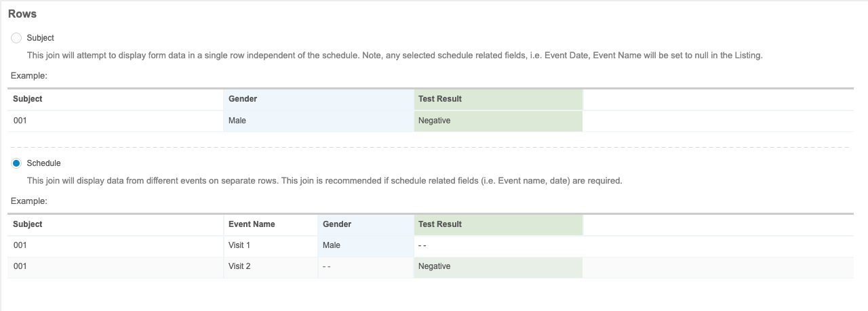Click Gender header in the Subject example table
The image size is (868, 311).
click(243, 99)
